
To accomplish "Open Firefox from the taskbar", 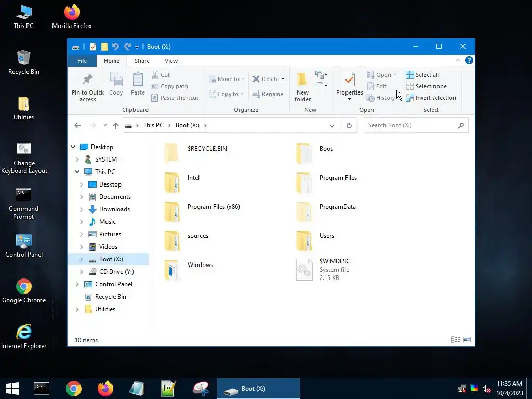I will (x=105, y=389).
